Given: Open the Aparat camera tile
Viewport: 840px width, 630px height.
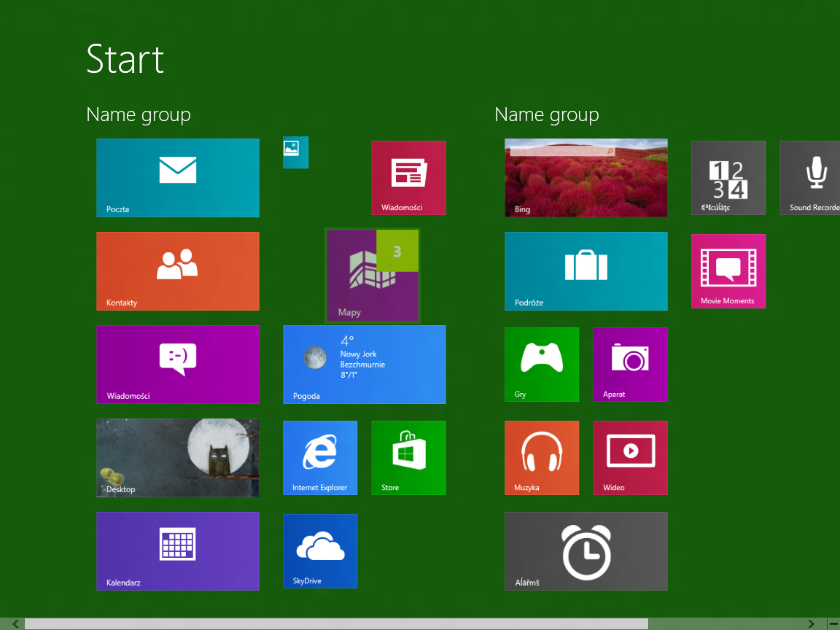Looking at the screenshot, I should pyautogui.click(x=631, y=365).
